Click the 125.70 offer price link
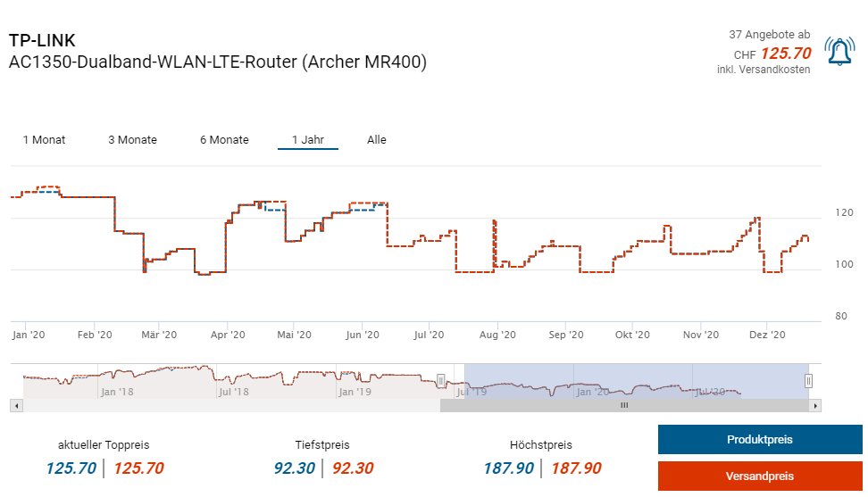Image resolution: width=868 pixels, height=497 pixels. click(785, 54)
